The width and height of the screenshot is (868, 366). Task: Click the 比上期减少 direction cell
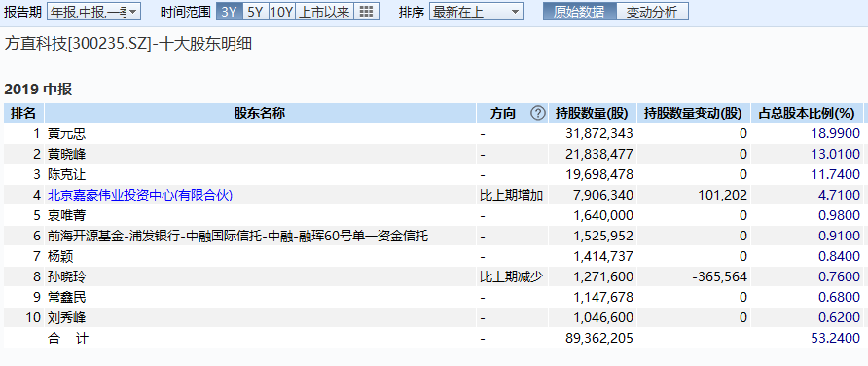pos(512,276)
